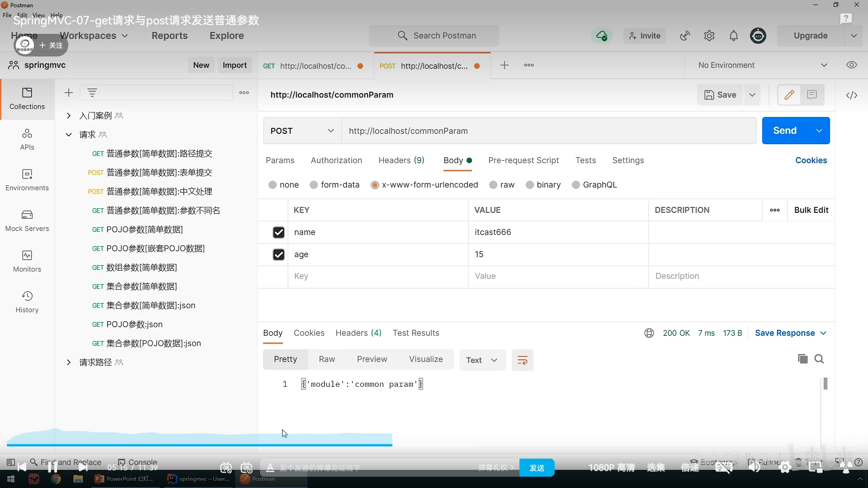This screenshot has width=868, height=488.
Task: Open the Monitors sidebar panel
Action: tap(27, 261)
